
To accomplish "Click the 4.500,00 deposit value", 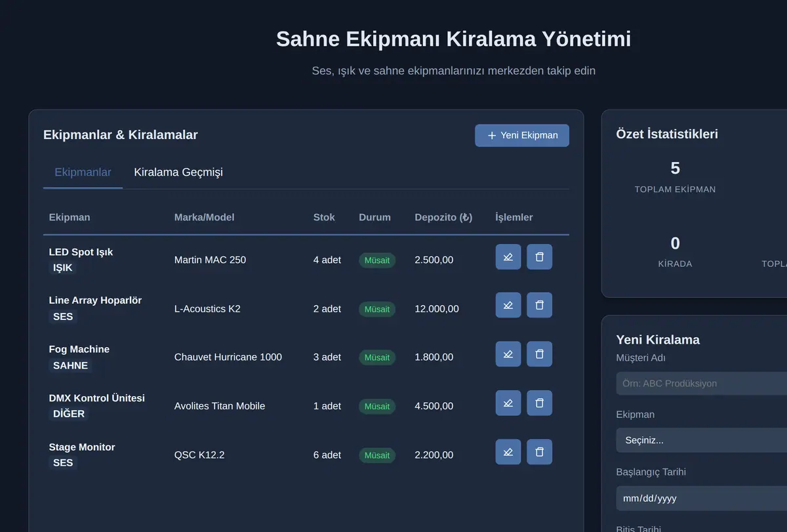I will (434, 406).
